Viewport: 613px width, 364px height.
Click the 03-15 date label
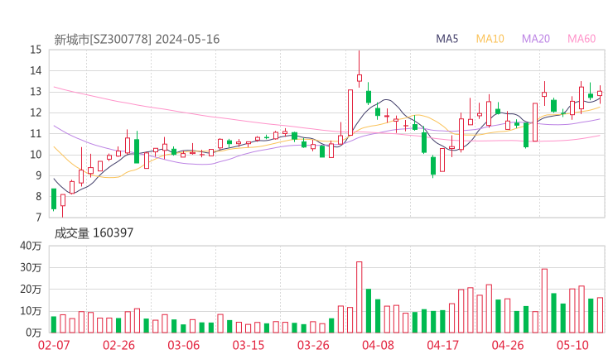(249, 345)
